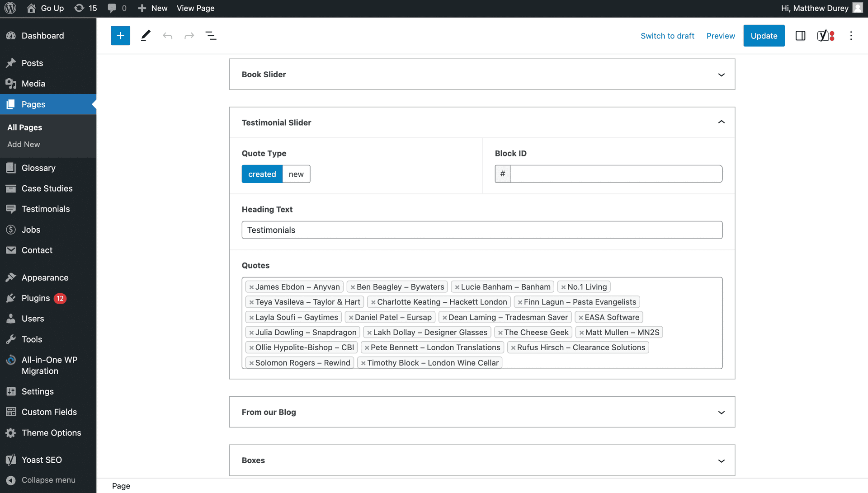This screenshot has height=493, width=868.
Task: Click the WordPress logo icon
Action: pos(10,8)
